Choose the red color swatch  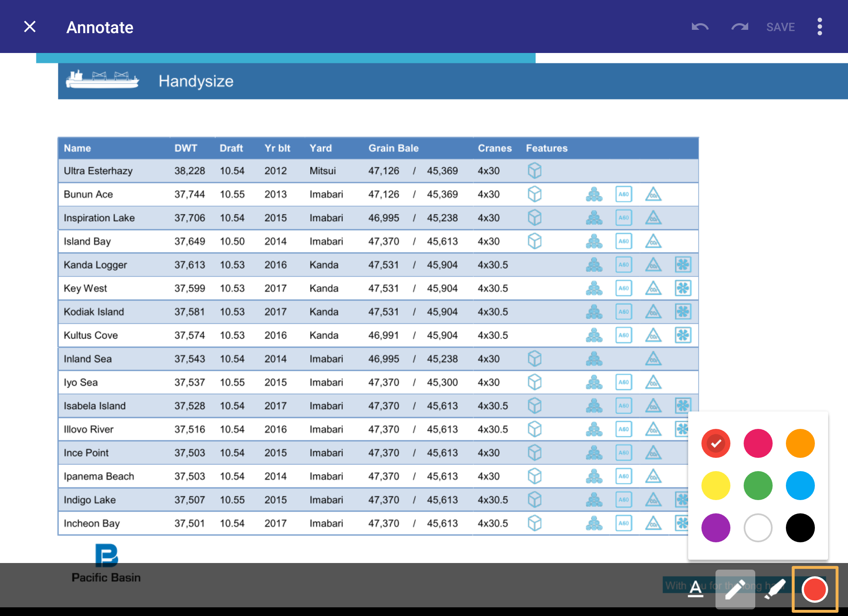point(716,443)
